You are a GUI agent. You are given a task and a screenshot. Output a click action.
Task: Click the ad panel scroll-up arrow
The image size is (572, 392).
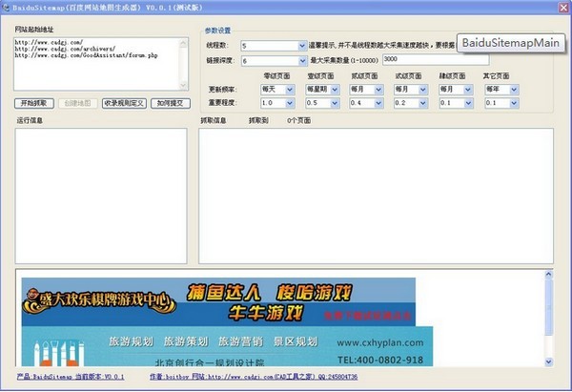coord(548,275)
